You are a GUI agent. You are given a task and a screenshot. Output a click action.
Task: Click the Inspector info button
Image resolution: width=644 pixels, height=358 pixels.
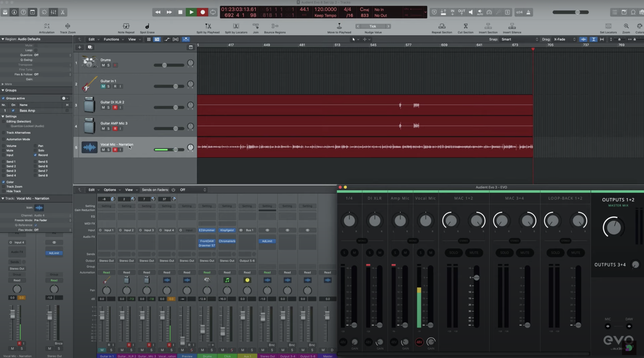14,12
